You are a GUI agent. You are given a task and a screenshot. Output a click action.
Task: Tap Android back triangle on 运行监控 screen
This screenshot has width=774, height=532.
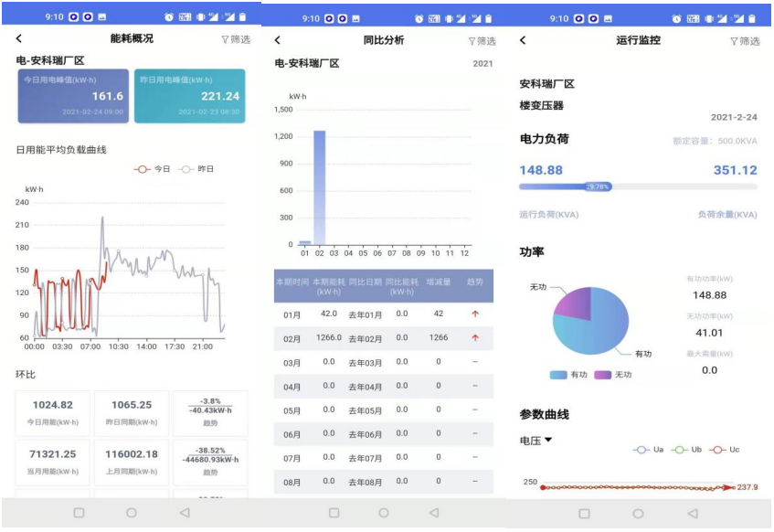(x=692, y=514)
